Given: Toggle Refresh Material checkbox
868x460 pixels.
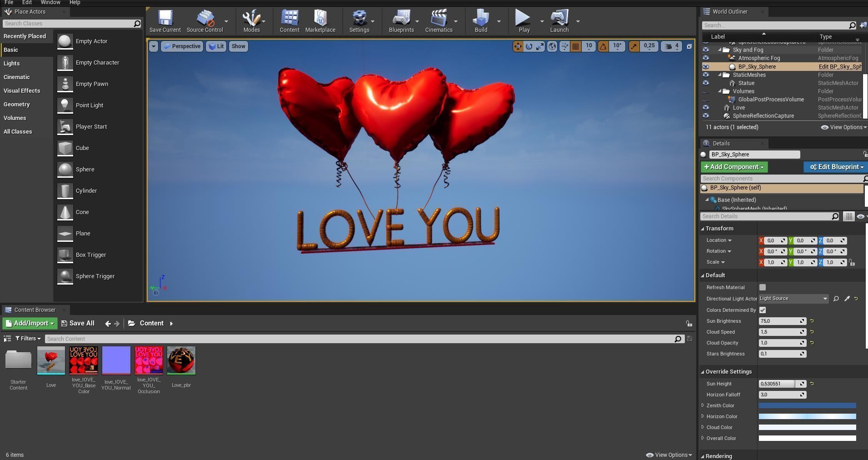Looking at the screenshot, I should pyautogui.click(x=763, y=287).
